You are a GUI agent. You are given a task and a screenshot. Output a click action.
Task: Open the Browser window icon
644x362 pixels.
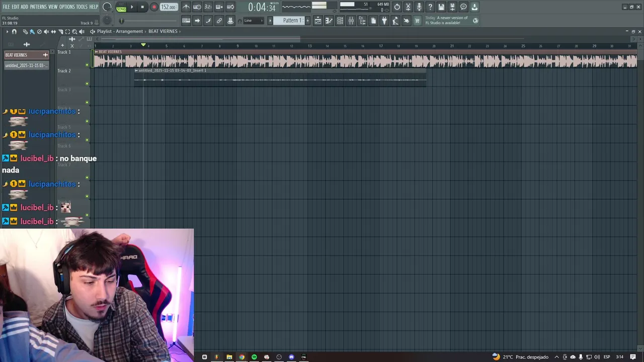362,21
